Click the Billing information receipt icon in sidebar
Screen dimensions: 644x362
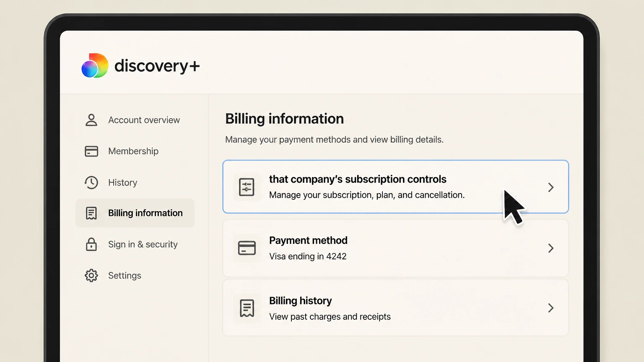coord(91,213)
